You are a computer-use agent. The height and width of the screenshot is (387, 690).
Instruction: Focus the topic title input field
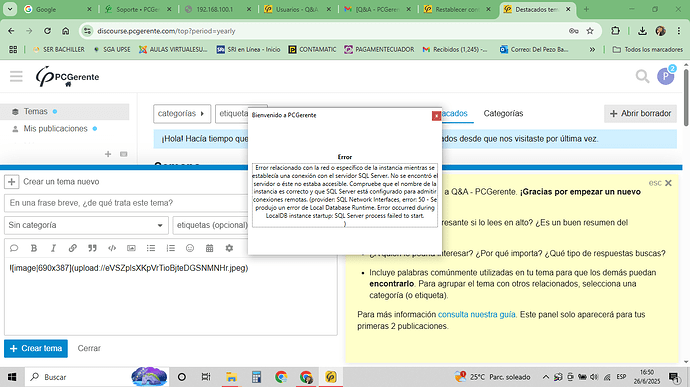(128, 203)
